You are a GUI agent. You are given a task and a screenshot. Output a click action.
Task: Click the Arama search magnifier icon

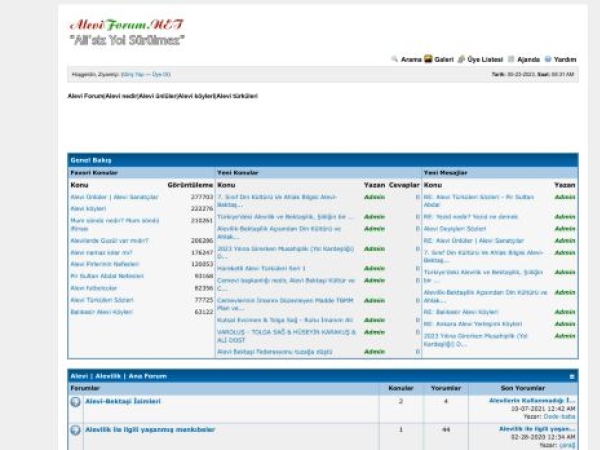[395, 59]
